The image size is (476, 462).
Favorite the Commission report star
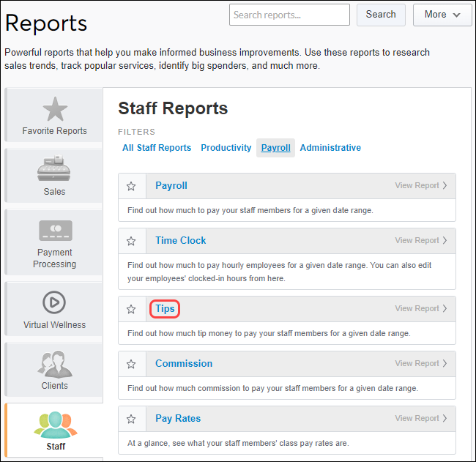pyautogui.click(x=131, y=364)
